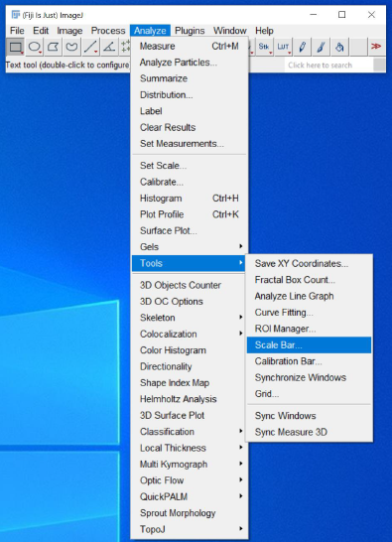Choose Synchronize Windows
The height and width of the screenshot is (542, 392).
[x=309, y=377]
